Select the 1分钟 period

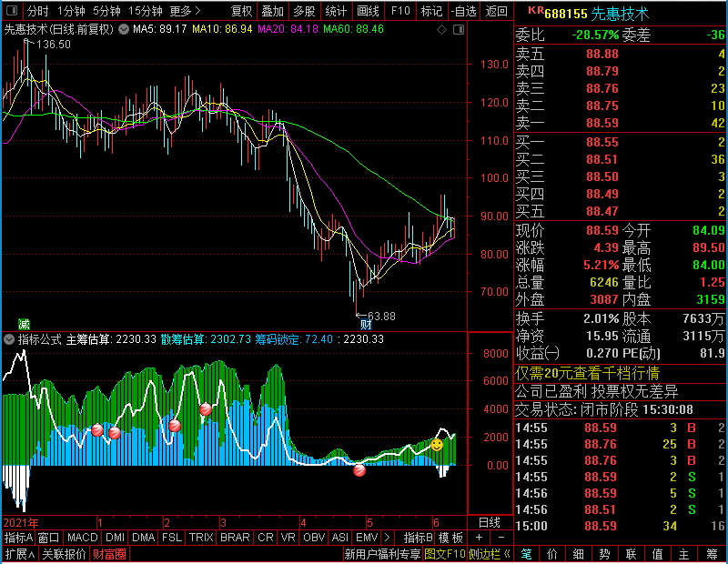pos(71,11)
